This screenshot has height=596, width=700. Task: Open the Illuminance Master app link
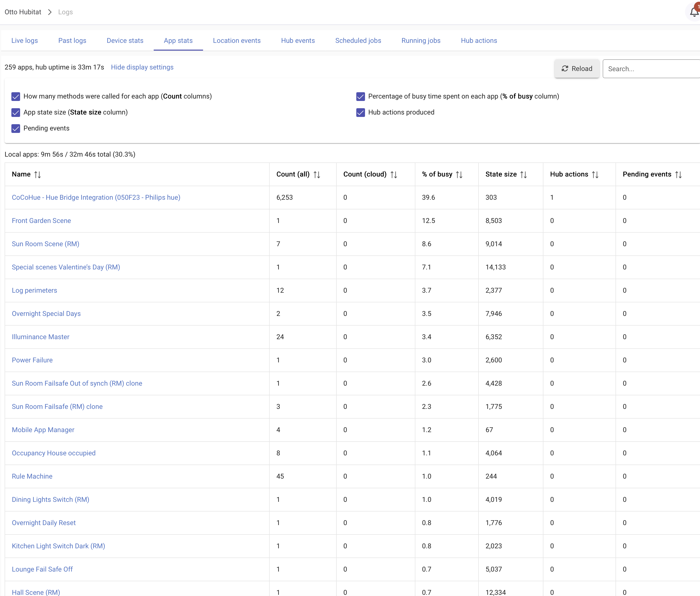pos(40,337)
